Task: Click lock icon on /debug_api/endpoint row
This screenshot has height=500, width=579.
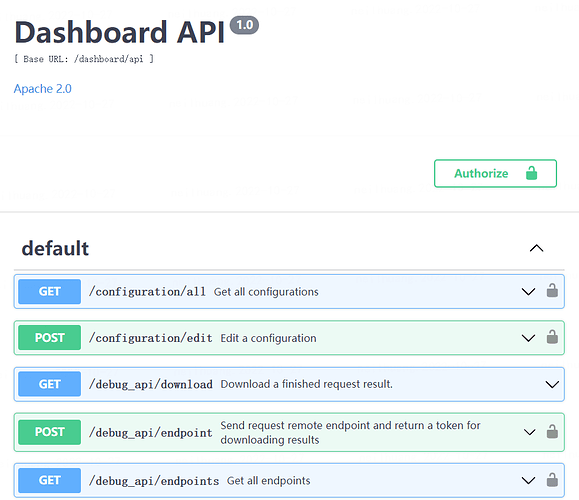Action: click(552, 431)
